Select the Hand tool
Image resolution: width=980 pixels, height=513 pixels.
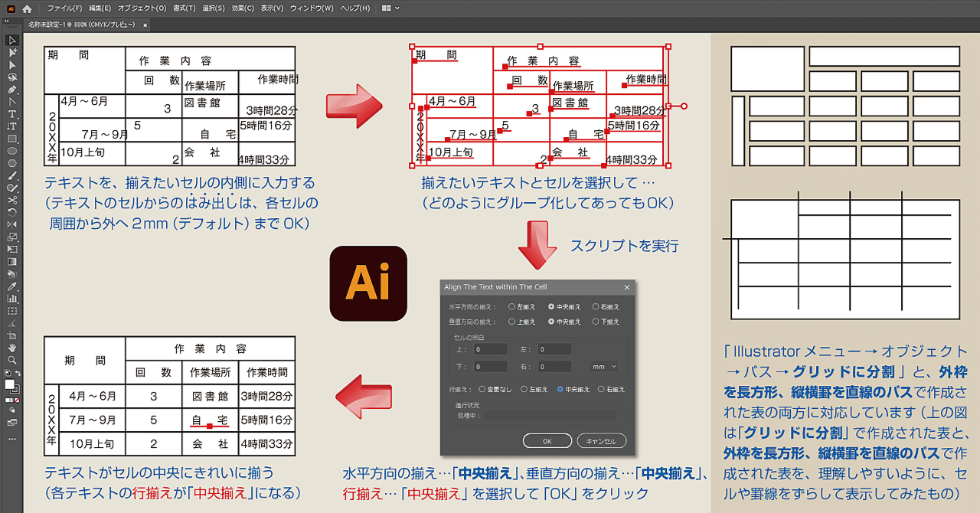point(11,347)
